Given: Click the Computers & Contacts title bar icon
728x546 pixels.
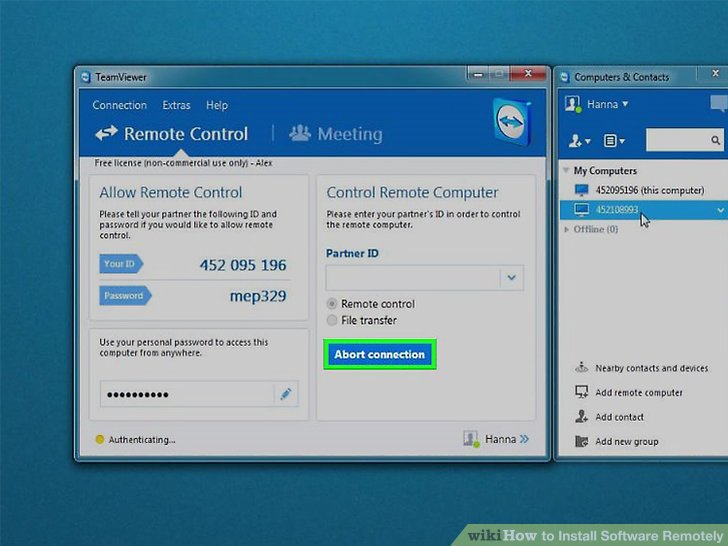Looking at the screenshot, I should click(x=565, y=77).
